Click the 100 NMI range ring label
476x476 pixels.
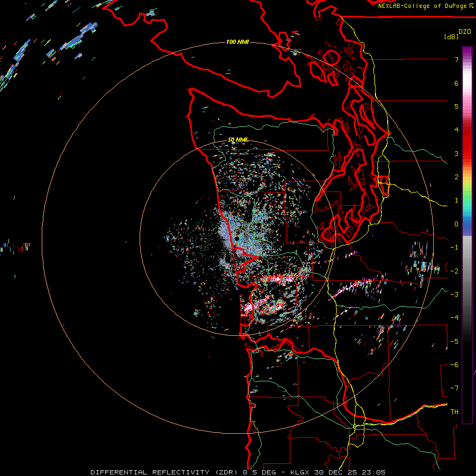[x=237, y=42]
